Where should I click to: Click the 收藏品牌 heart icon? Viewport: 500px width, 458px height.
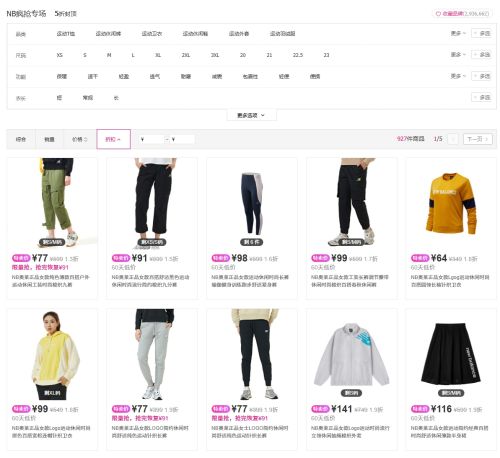tap(438, 14)
